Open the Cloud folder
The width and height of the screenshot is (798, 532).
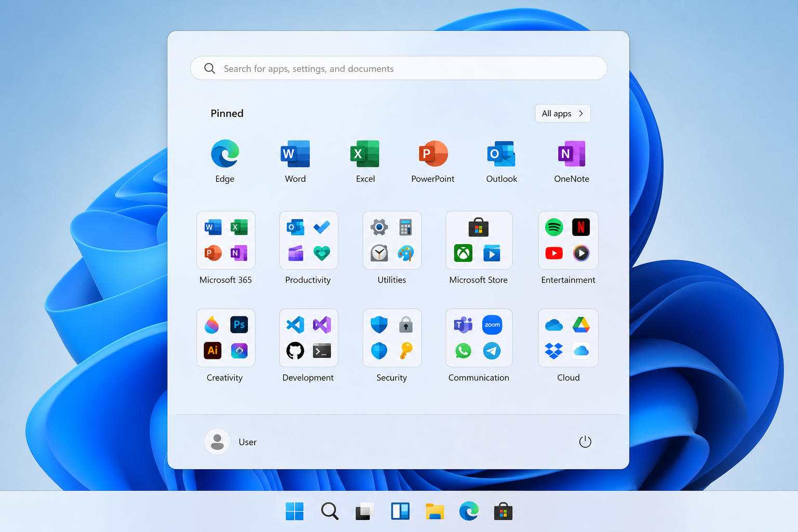tap(568, 338)
